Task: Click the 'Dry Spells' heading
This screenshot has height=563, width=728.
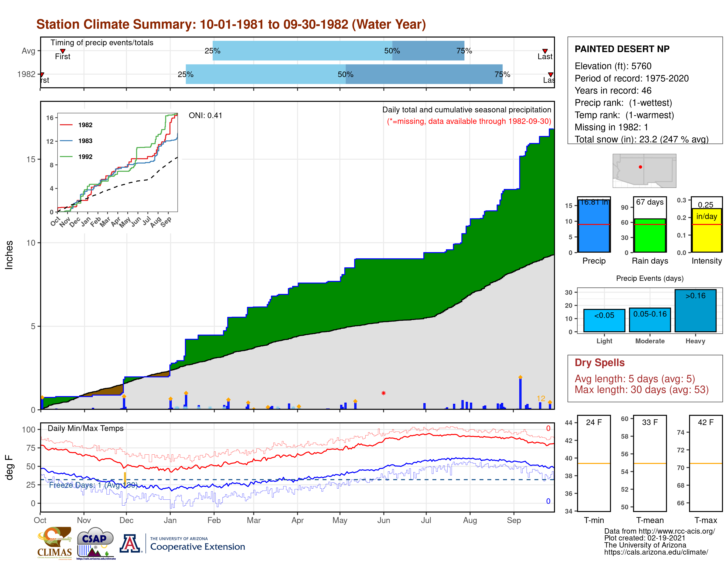Action: click(x=599, y=363)
